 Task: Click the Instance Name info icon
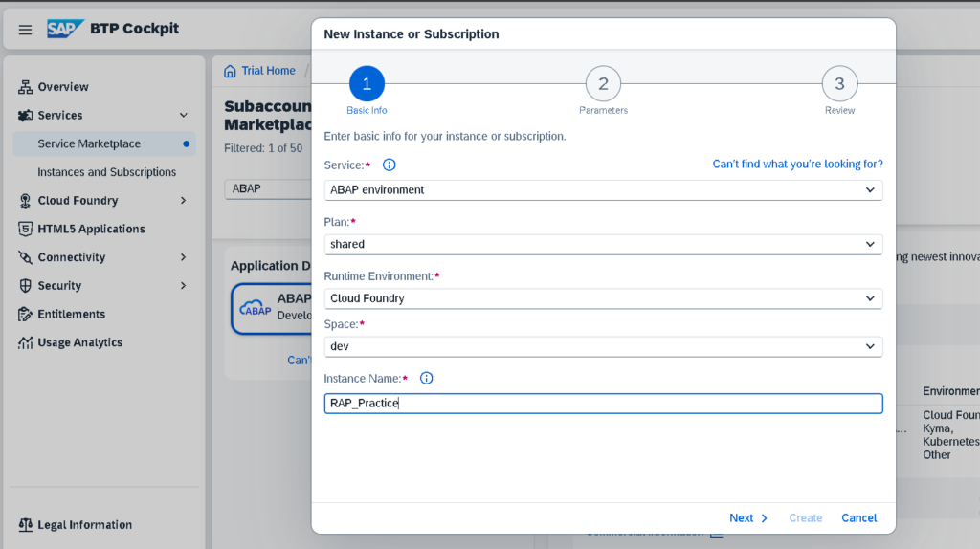point(427,378)
